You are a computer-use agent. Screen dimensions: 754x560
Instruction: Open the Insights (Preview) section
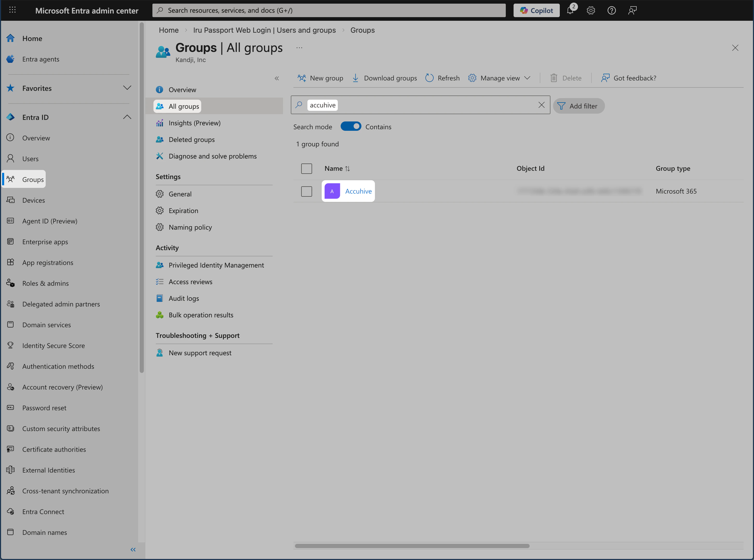(194, 123)
